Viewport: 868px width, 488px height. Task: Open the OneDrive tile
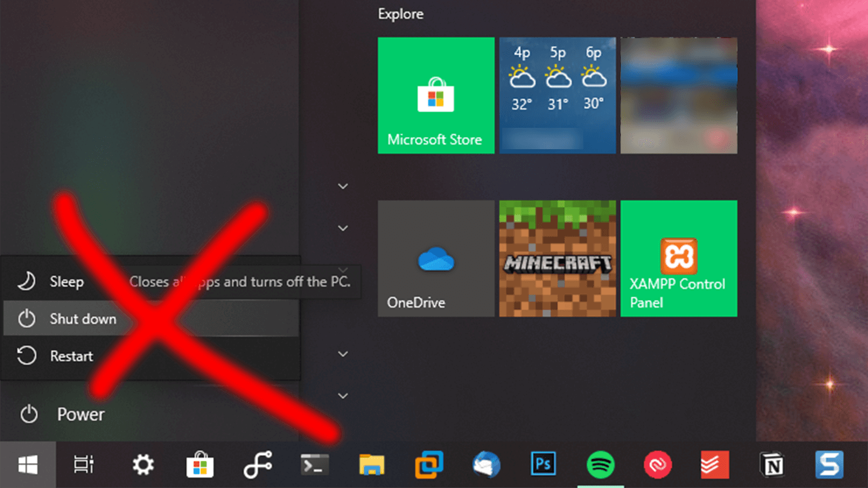[436, 258]
